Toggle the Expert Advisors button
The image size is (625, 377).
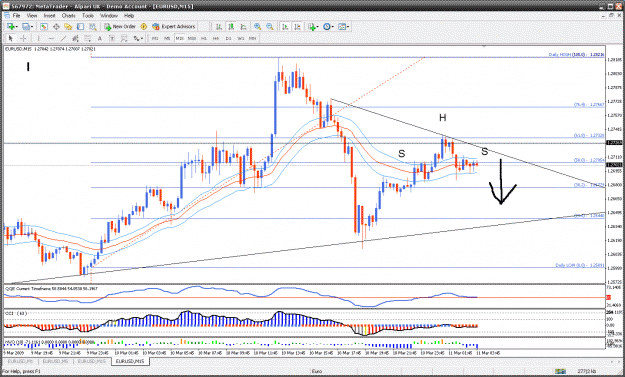coord(174,27)
